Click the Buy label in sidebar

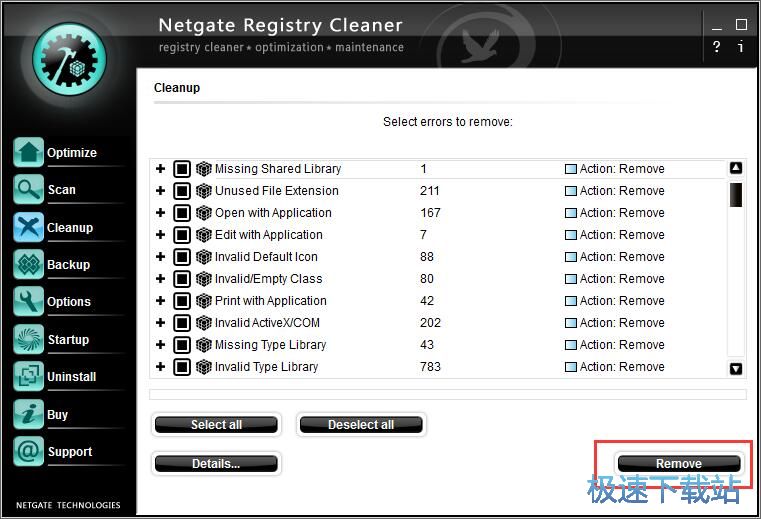pyautogui.click(x=57, y=415)
